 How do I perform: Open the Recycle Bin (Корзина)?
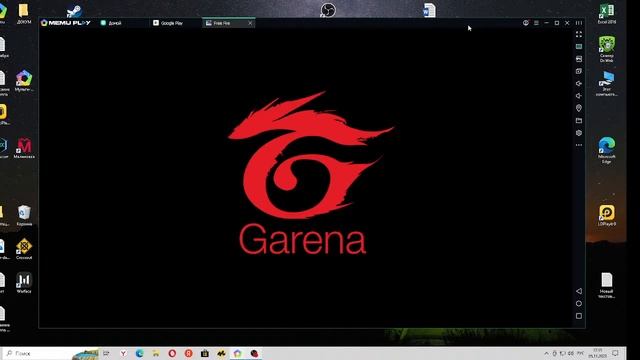(x=24, y=216)
